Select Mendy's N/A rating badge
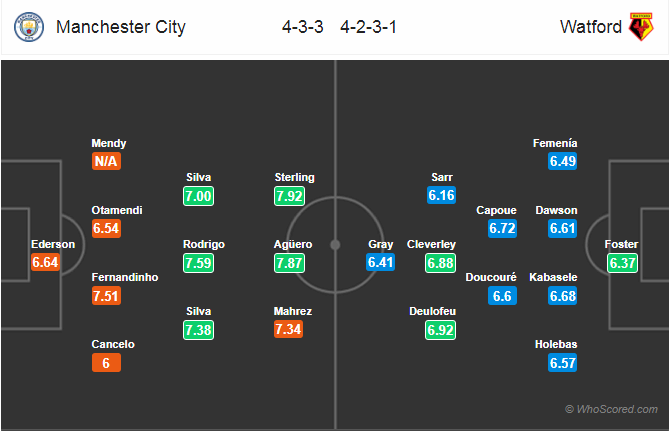This screenshot has height=431, width=671. [x=106, y=161]
